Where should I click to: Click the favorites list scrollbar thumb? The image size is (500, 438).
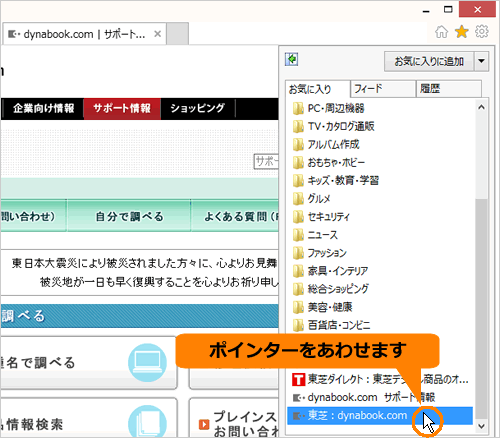(x=481, y=308)
